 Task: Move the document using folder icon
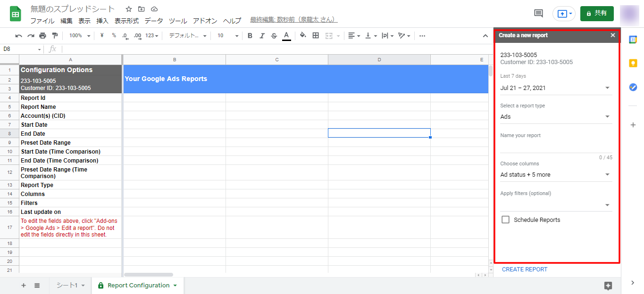(142, 9)
